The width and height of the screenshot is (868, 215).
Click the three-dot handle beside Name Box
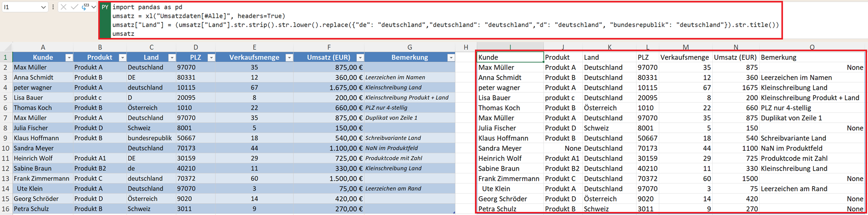click(53, 7)
